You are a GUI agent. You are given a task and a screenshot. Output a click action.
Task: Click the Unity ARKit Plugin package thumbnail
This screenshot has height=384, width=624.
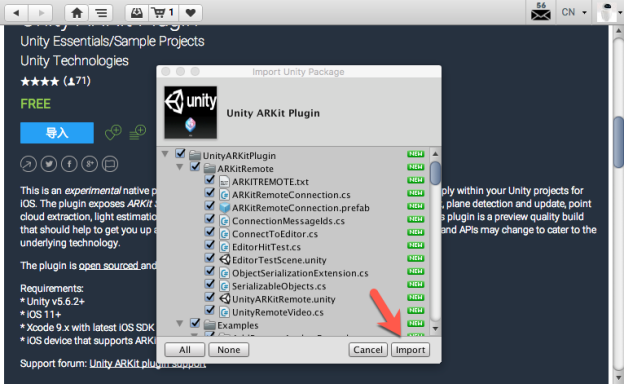(191, 113)
